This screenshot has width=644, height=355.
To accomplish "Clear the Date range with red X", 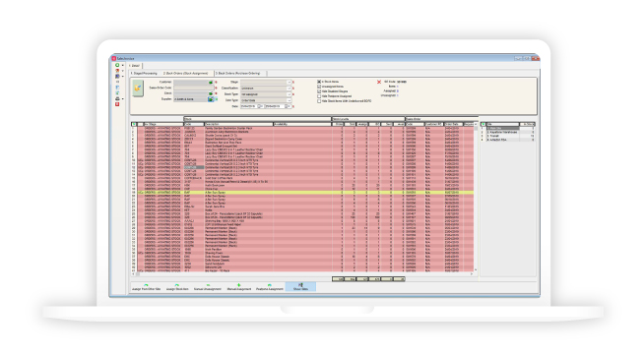I will click(x=293, y=106).
